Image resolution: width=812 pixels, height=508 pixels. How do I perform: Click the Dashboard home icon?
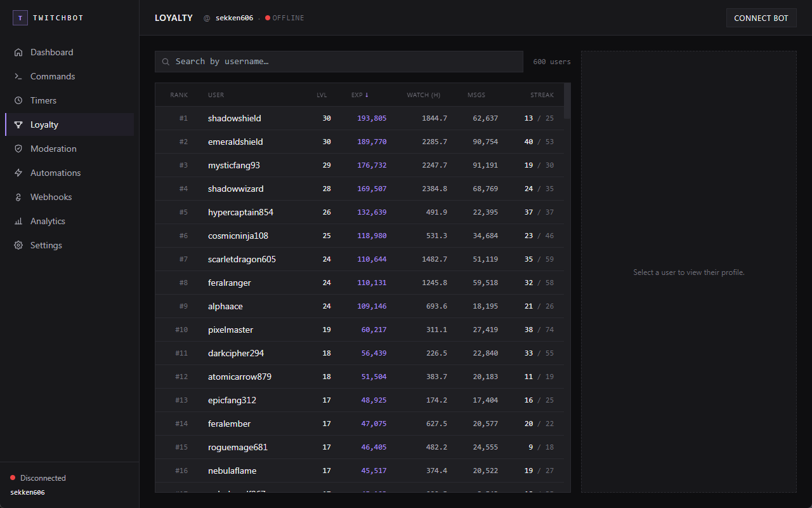tap(18, 52)
